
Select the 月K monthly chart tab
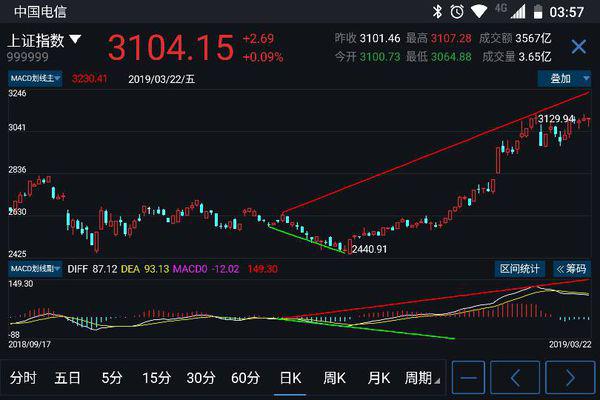(378, 378)
